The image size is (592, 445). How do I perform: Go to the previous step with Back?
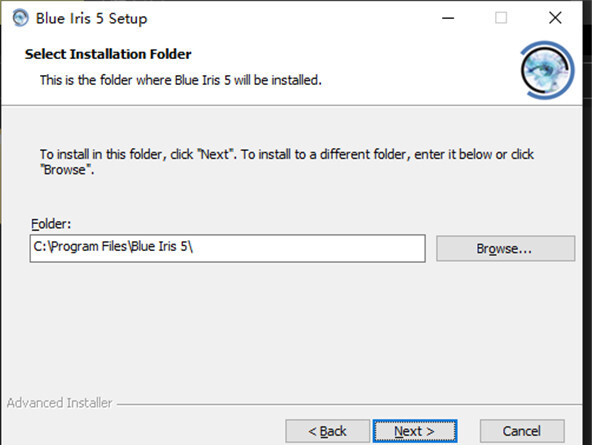[327, 431]
